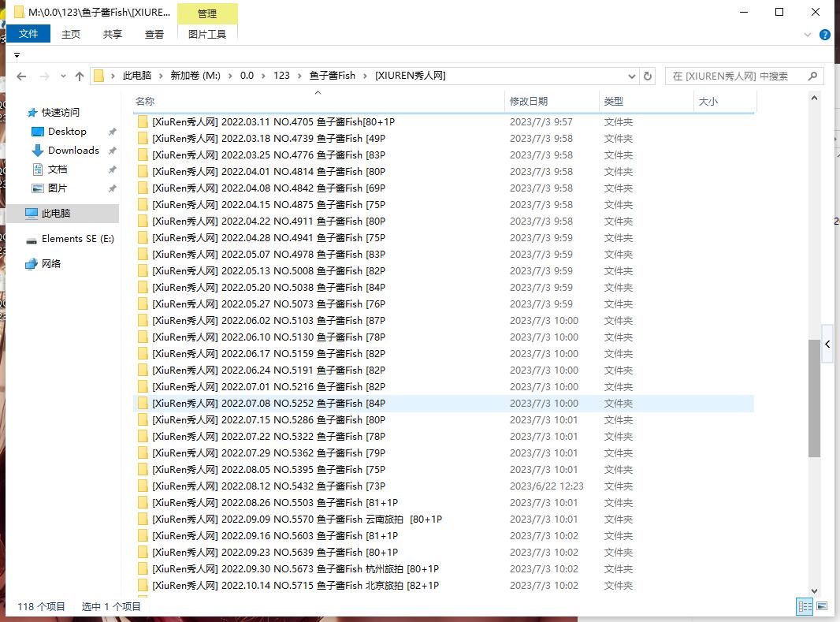Unpin Downloads pin icon
The image size is (840, 622).
point(113,151)
